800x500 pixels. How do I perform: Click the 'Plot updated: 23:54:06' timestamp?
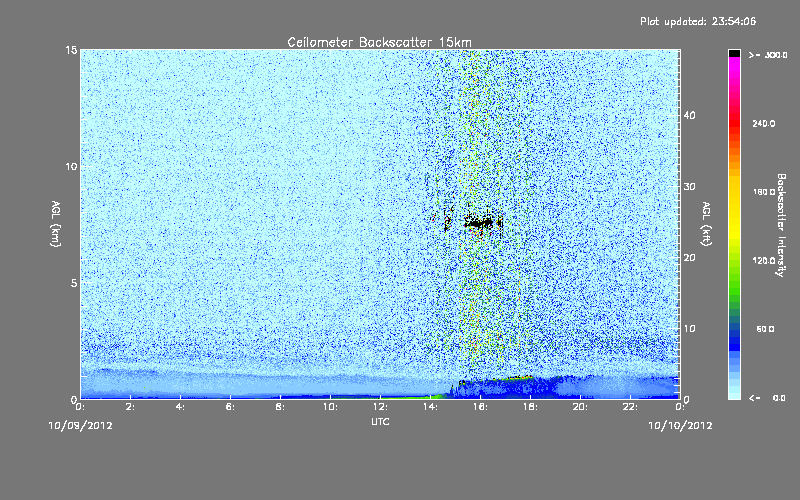point(698,21)
